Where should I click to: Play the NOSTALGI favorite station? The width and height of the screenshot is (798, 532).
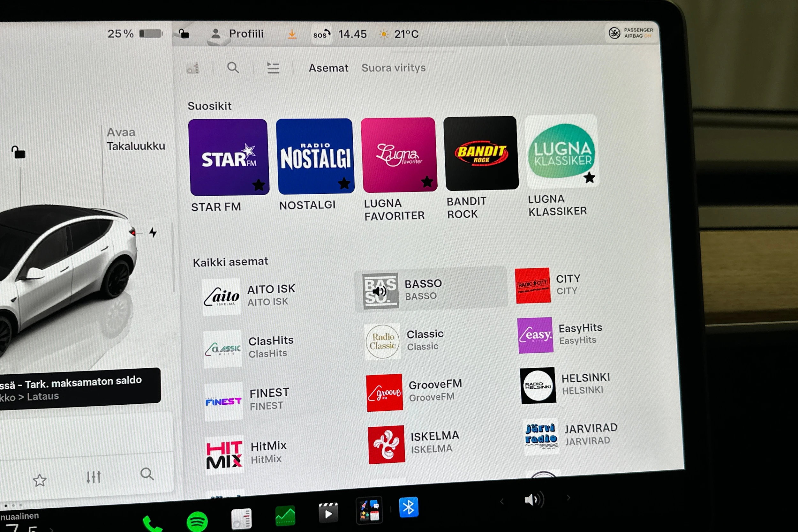(x=315, y=156)
